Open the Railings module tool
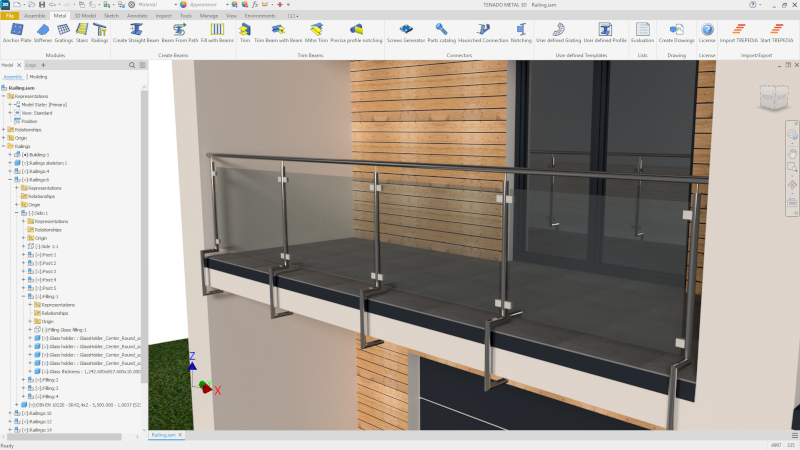This screenshot has width=800, height=450. [x=100, y=32]
